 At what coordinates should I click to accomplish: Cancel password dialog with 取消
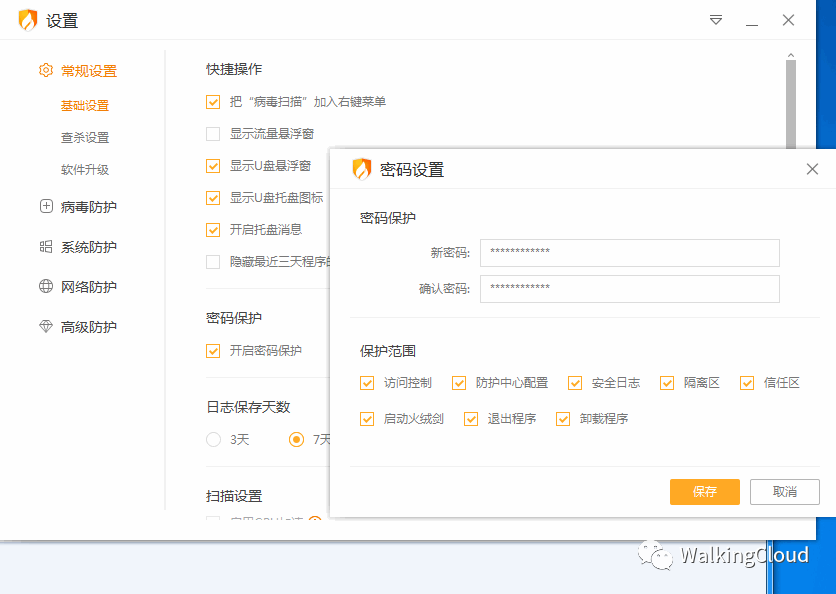(x=785, y=492)
